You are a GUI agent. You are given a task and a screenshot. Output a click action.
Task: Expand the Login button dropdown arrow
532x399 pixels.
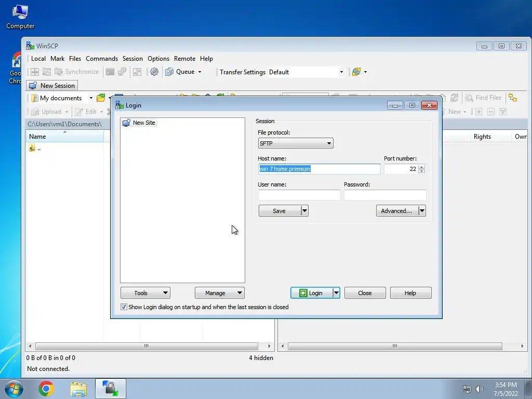336,293
